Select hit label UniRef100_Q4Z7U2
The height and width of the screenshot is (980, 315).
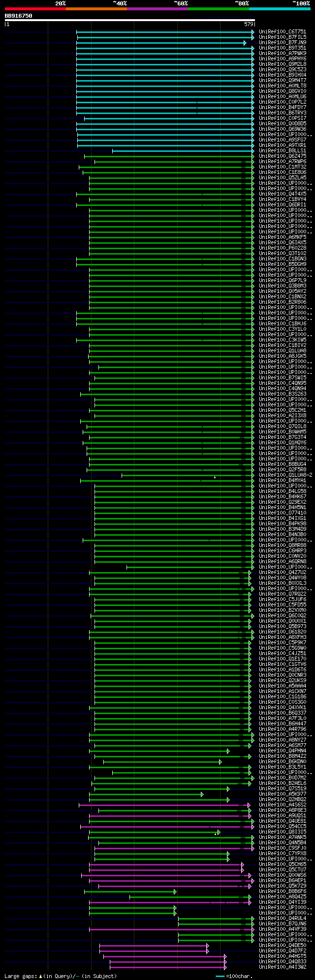[x=283, y=573]
